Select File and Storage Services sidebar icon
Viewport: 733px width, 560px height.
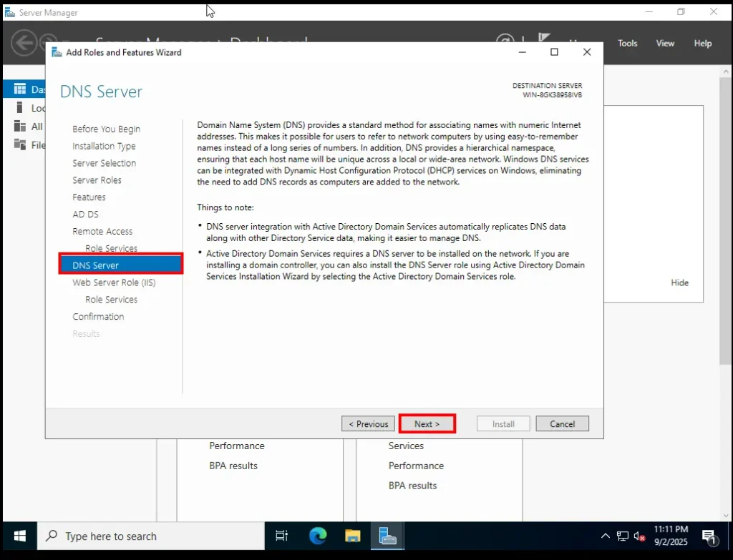tap(19, 144)
